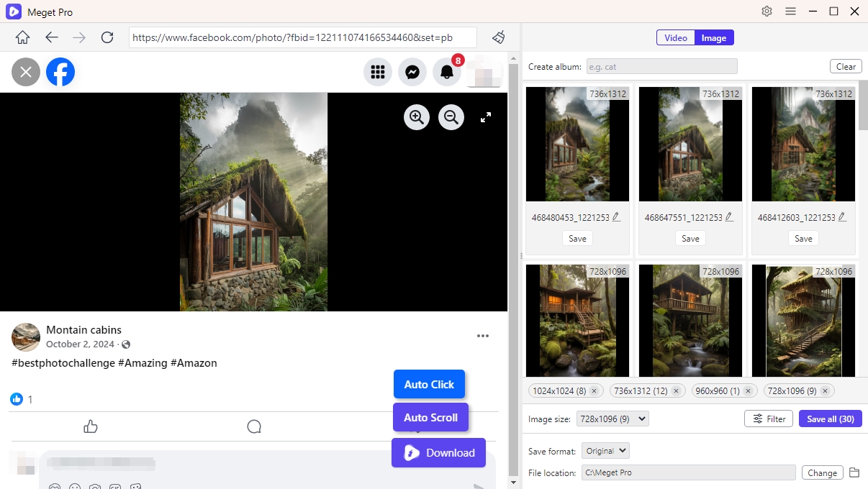Viewport: 868px width, 489px height.
Task: Change the file location
Action: (822, 472)
